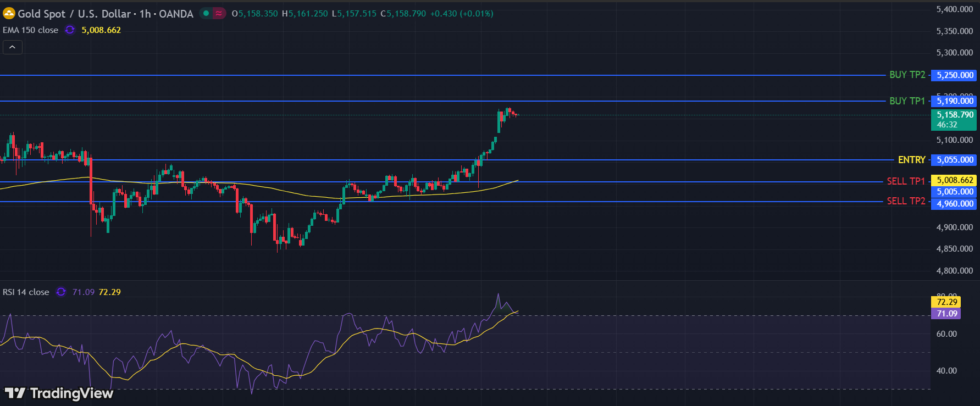This screenshot has width=980, height=406.
Task: Click the red data-mode wave icon
Action: coord(219,14)
